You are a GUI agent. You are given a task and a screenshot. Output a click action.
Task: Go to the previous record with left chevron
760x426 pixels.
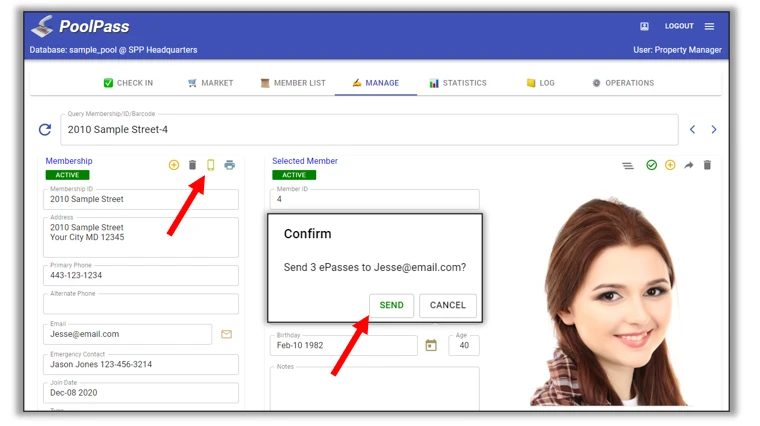pyautogui.click(x=692, y=130)
